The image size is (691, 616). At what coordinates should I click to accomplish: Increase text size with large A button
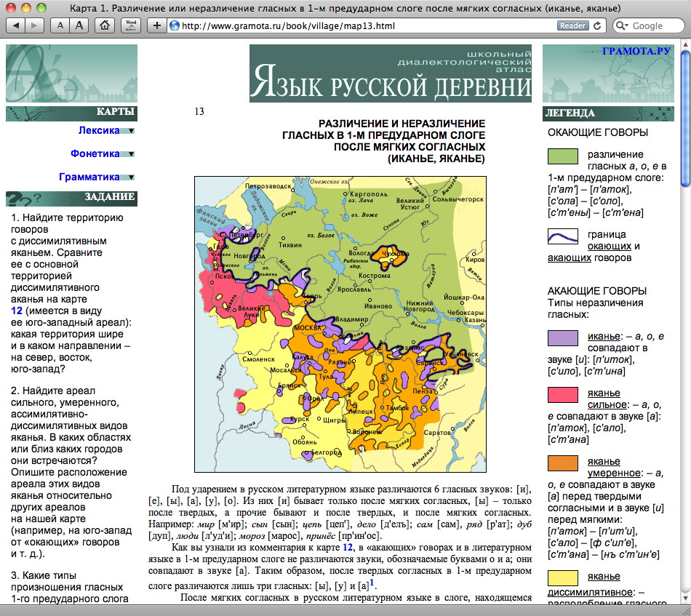79,25
